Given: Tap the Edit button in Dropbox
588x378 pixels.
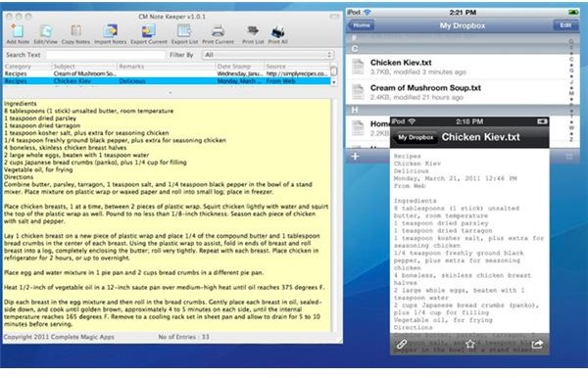Looking at the screenshot, I should (x=565, y=25).
